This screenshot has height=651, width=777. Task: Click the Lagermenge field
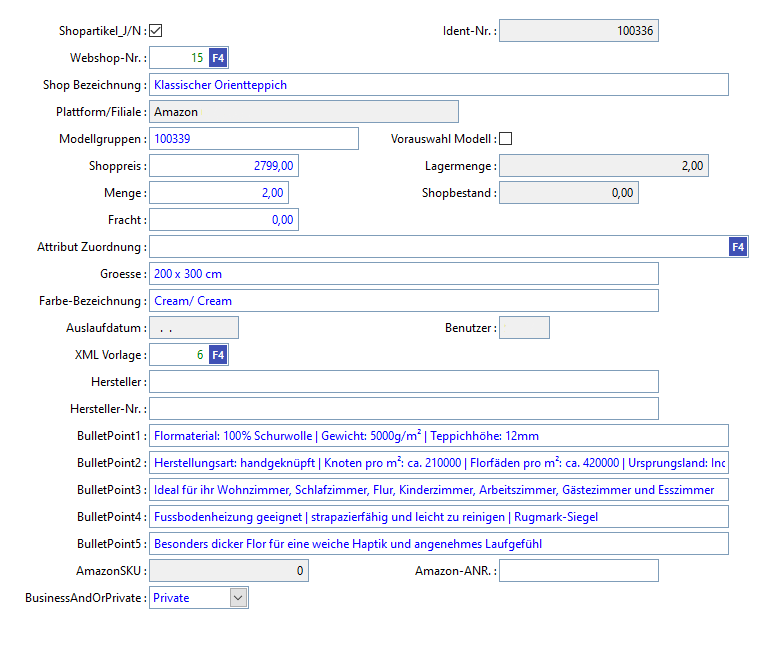[604, 166]
